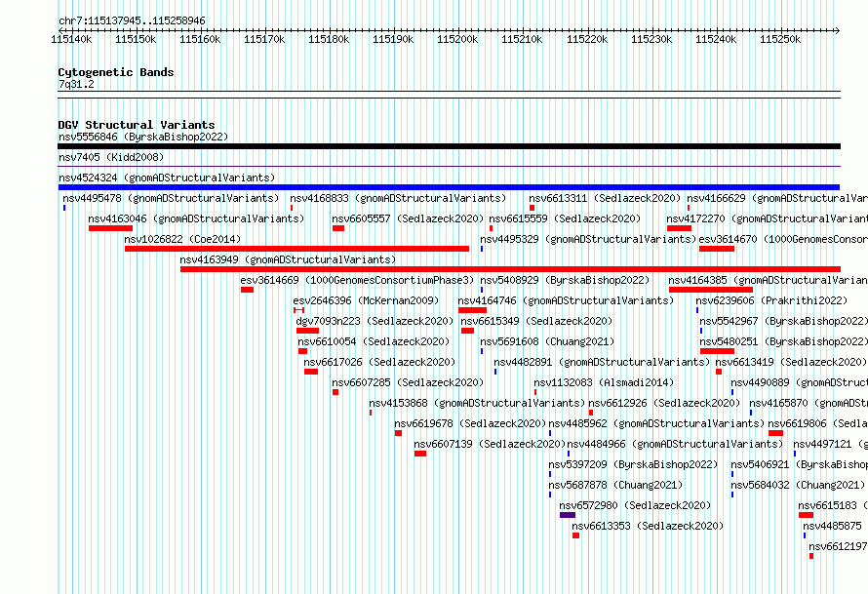Image resolution: width=868 pixels, height=594 pixels.
Task: Open the nsv5397209 (ByrskaBishop2022) label
Action: coord(633,464)
